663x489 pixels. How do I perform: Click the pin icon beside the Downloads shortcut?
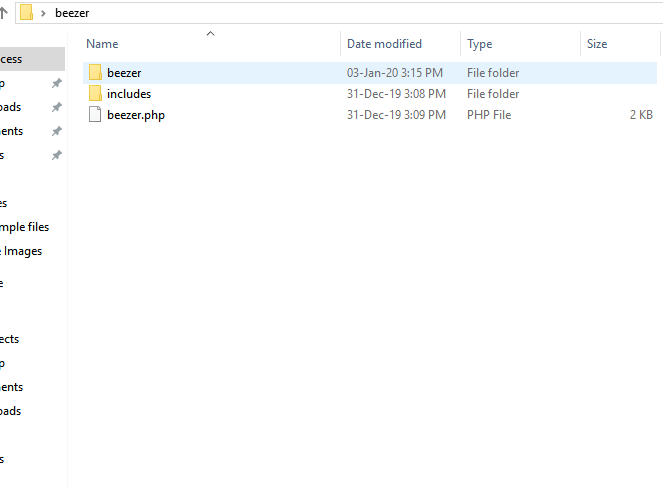pos(57,108)
